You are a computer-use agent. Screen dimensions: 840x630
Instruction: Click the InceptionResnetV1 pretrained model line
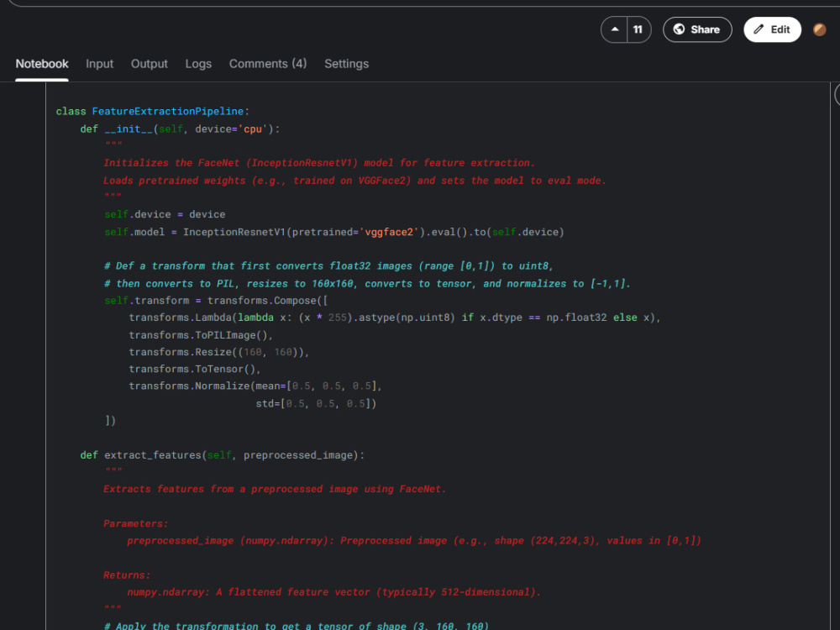pos(334,232)
